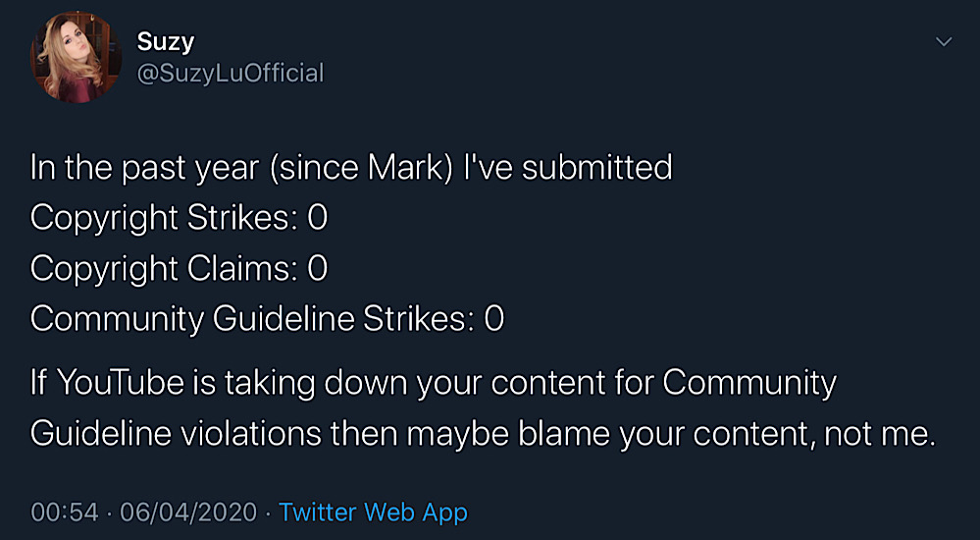Click the line 'Copyright Strikes: 0'
Image resolution: width=980 pixels, height=540 pixels.
[179, 218]
